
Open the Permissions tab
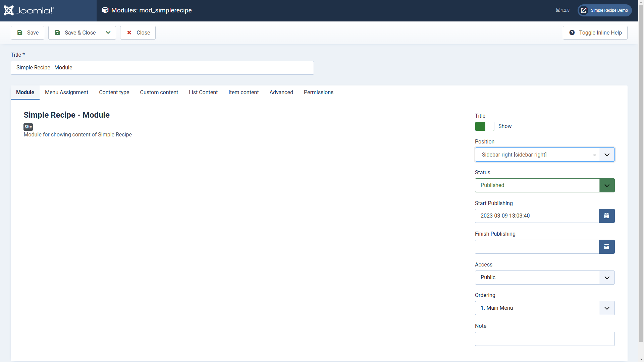pos(318,93)
